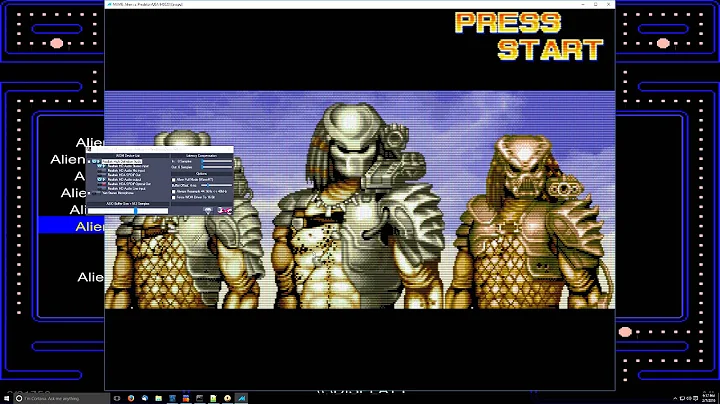Select the highlighted Alien game list entry

point(72,226)
